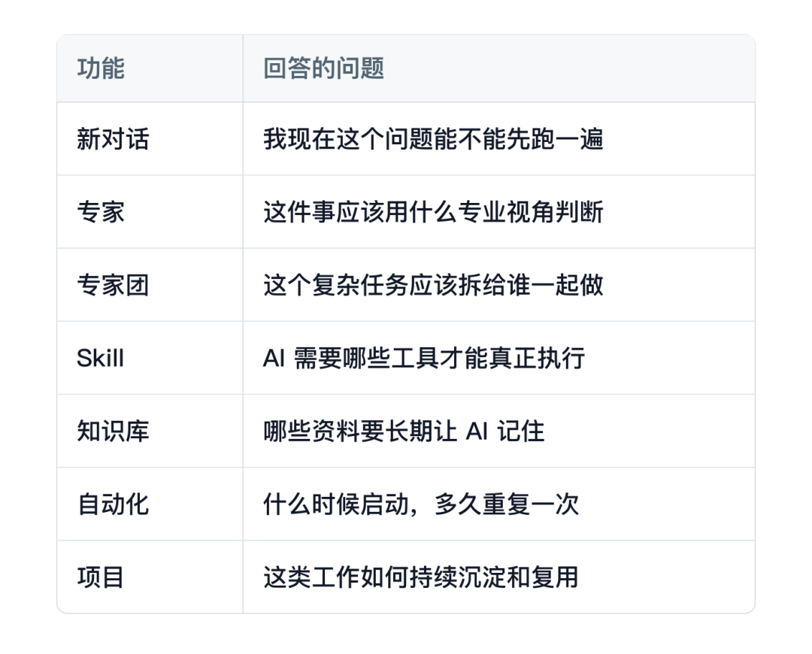
Task: Click text AI 需要哪些工具才能真正执行
Action: click(424, 358)
